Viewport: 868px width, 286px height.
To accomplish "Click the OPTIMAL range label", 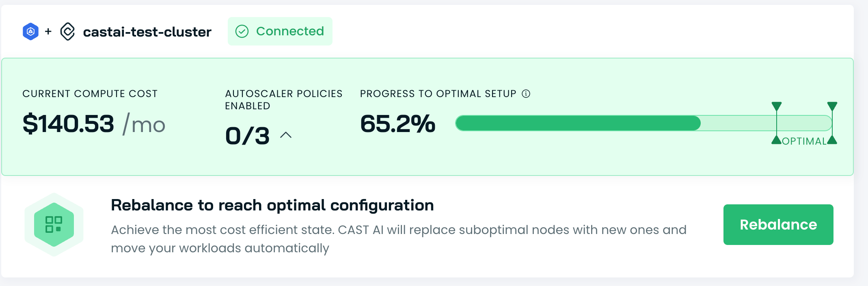I will [x=804, y=141].
